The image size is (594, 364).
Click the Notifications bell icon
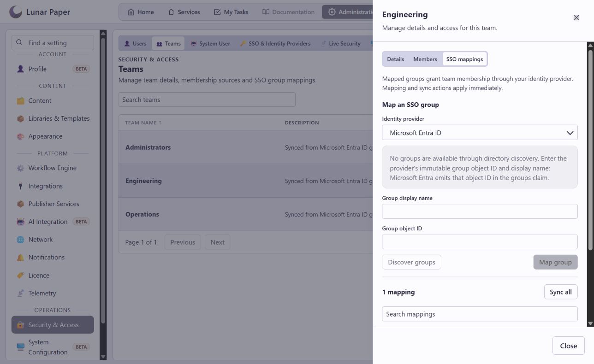pyautogui.click(x=20, y=258)
